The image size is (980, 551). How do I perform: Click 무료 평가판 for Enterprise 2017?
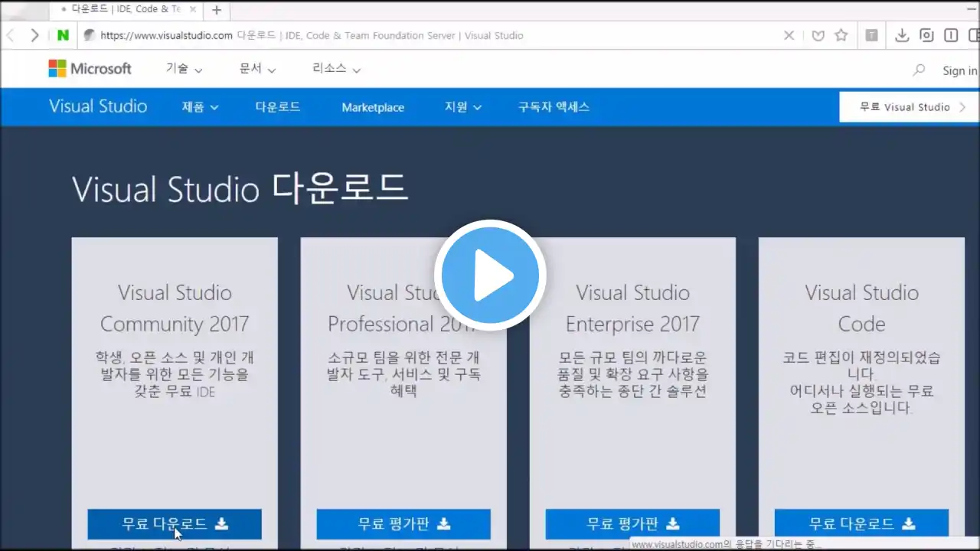(632, 524)
